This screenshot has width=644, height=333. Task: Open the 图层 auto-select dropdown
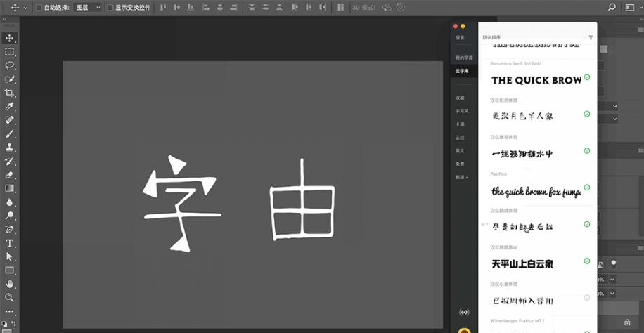pos(87,8)
